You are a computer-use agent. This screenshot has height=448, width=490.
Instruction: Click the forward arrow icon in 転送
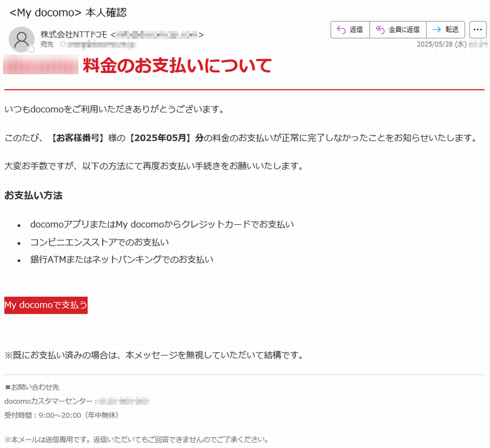[437, 30]
